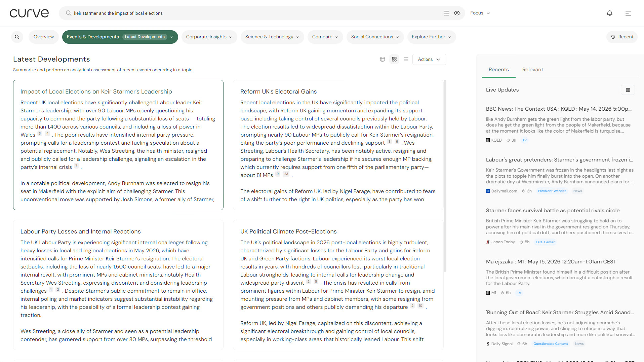Click the TV tag on KQED item
The image size is (644, 362).
525,140
